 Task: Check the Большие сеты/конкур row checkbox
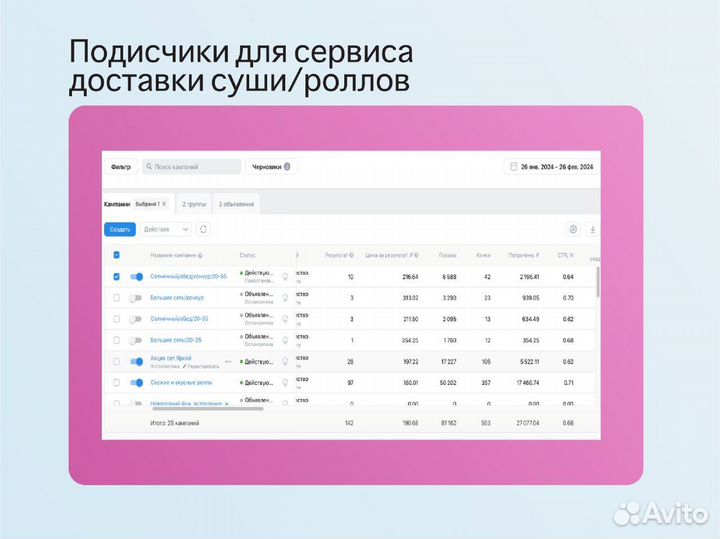click(116, 298)
